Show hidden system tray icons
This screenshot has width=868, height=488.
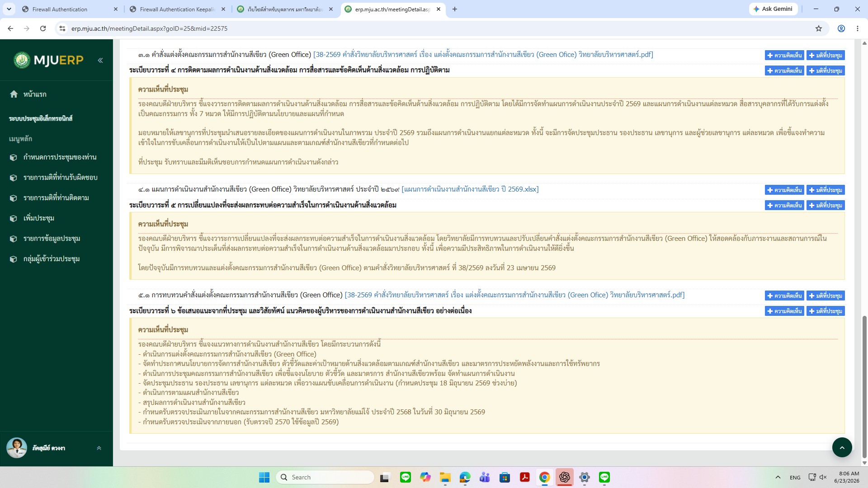778,477
